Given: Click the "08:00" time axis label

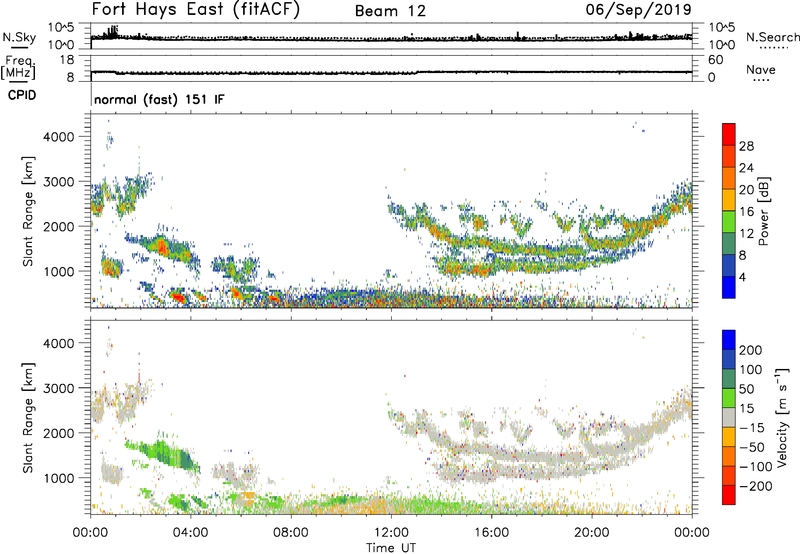Looking at the screenshot, I should (290, 533).
